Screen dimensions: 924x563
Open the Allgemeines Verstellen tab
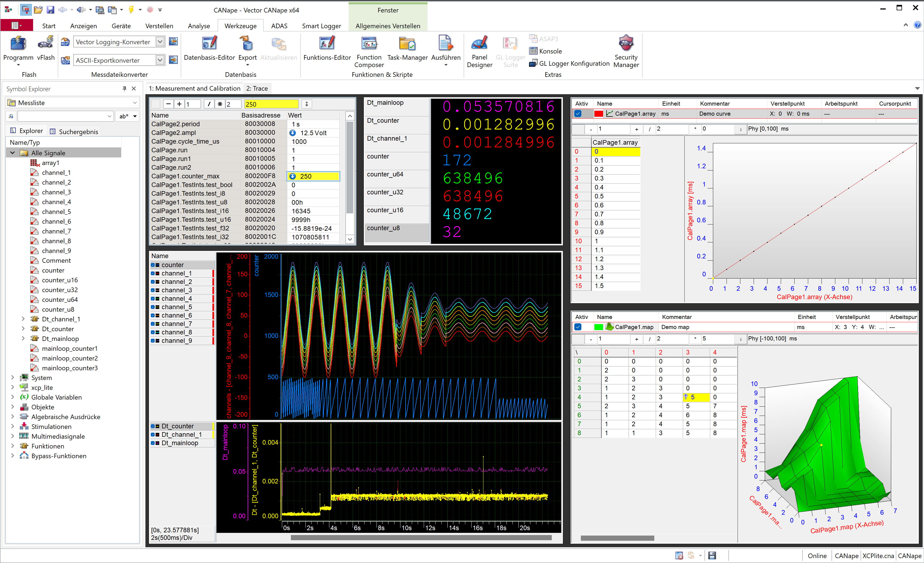click(388, 26)
